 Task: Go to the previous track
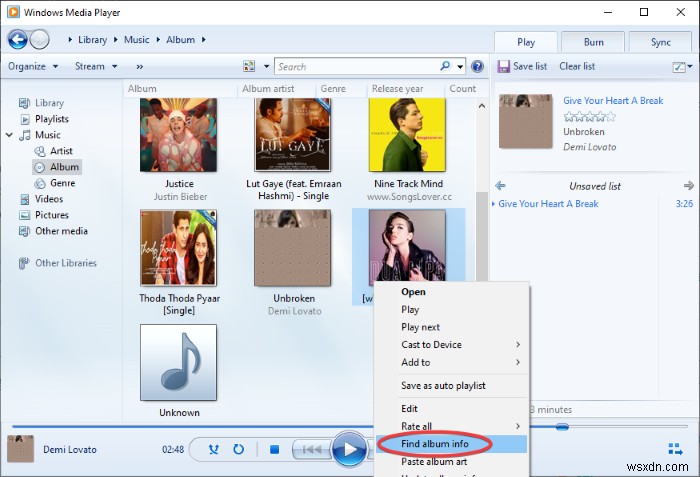[x=312, y=449]
